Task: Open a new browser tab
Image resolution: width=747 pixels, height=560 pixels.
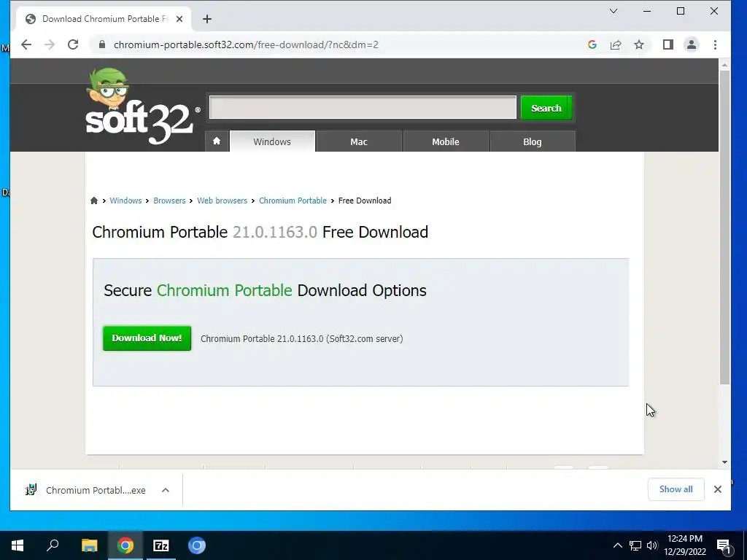Action: point(206,19)
